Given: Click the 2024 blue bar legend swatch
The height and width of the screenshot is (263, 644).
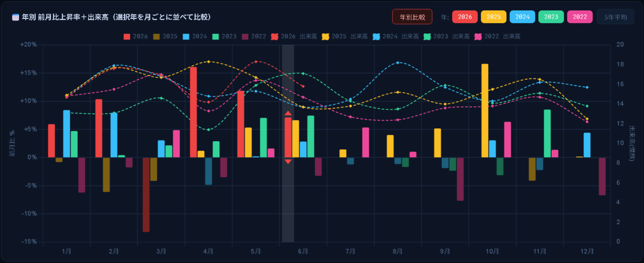Looking at the screenshot, I should click(186, 37).
